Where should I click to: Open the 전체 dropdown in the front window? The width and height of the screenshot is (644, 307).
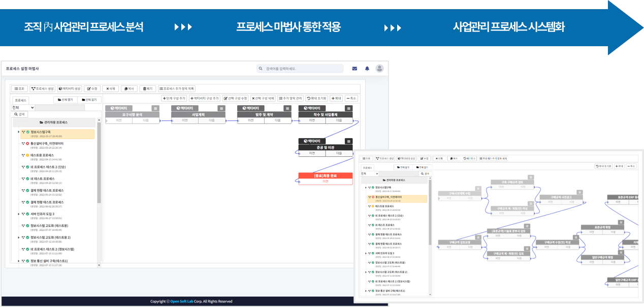coord(370,174)
